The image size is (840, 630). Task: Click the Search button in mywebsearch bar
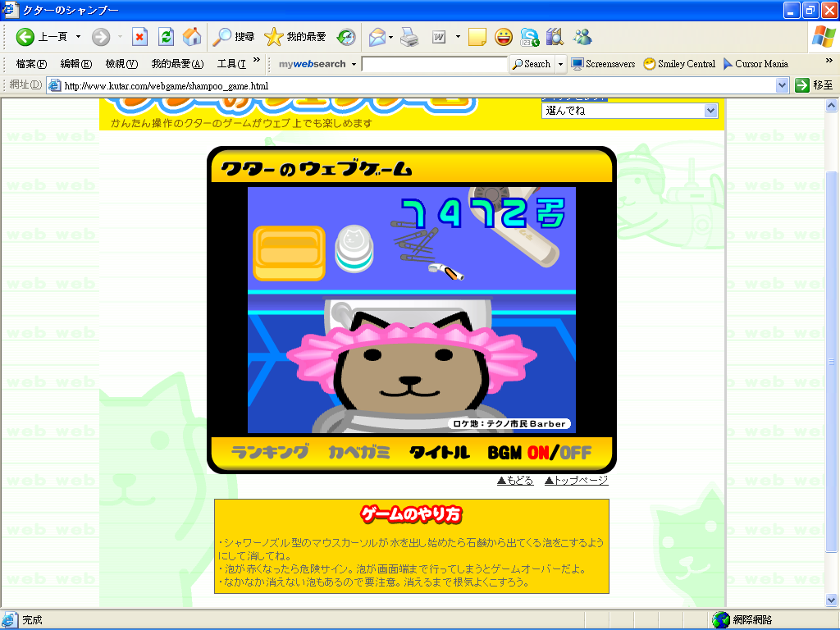[532, 64]
